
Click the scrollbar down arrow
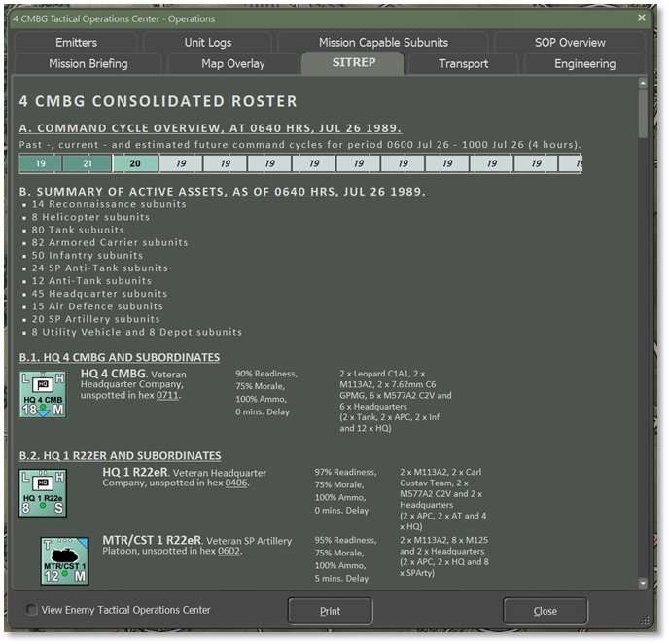(643, 582)
